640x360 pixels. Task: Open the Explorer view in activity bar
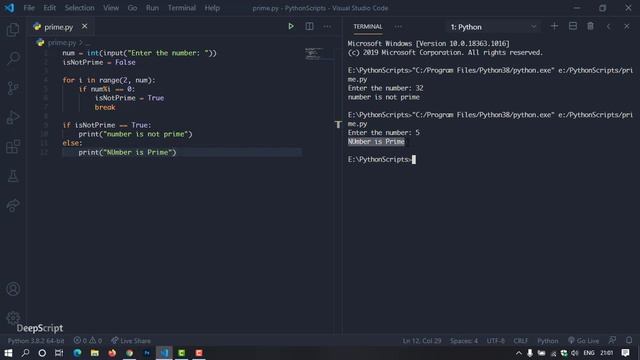coord(13,29)
